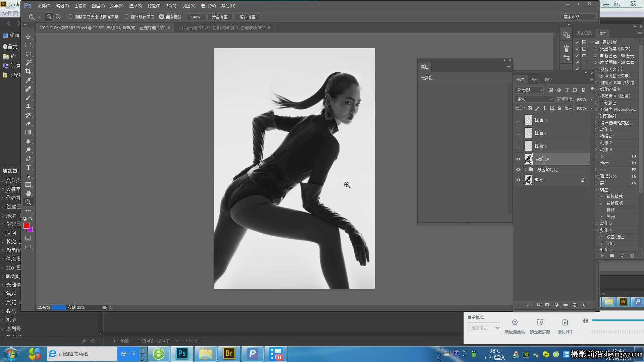Hide the 曲线 14 layer
Screen dimensions: 644x362
tap(518, 159)
